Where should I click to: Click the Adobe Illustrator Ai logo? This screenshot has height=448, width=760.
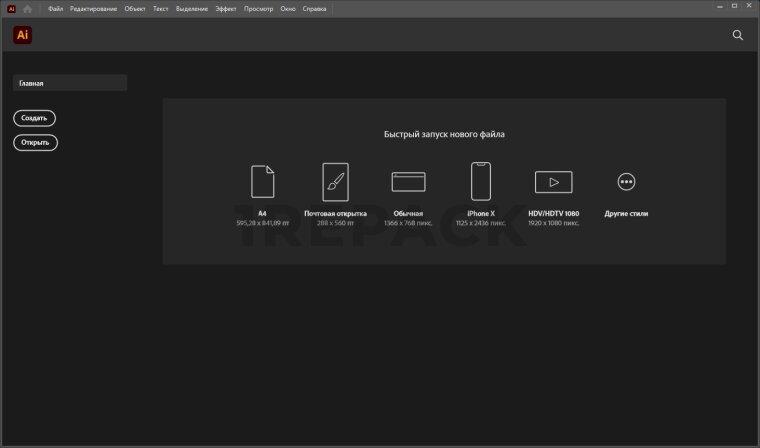tap(22, 35)
